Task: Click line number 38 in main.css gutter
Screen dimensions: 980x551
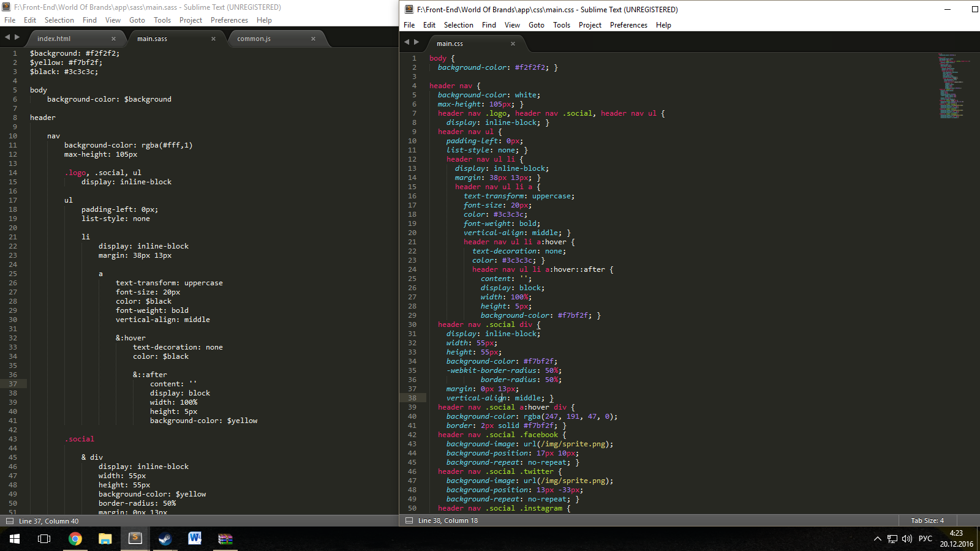Action: (x=412, y=398)
